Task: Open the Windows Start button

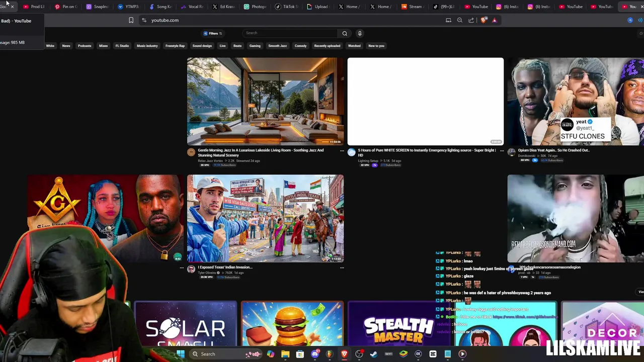Action: pyautogui.click(x=181, y=354)
